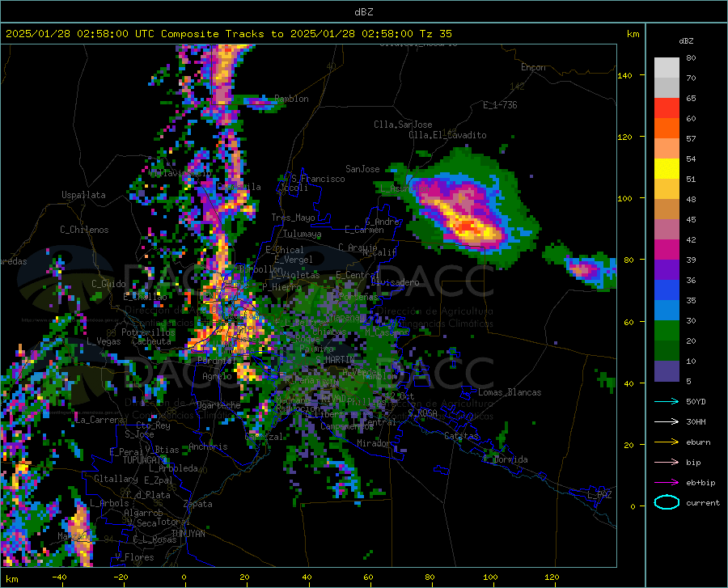Click the cyan 'current' ellipse legend symbol
Image resolution: width=728 pixels, height=588 pixels.
[x=667, y=502]
